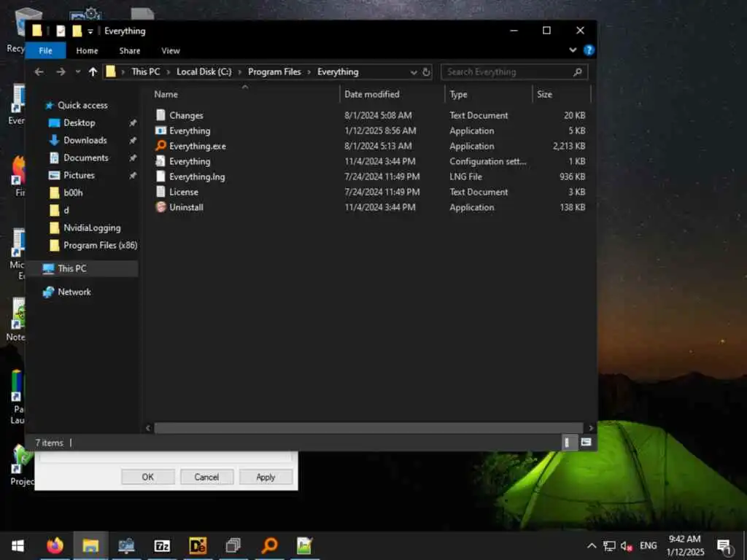Select the License text document

pos(183,192)
